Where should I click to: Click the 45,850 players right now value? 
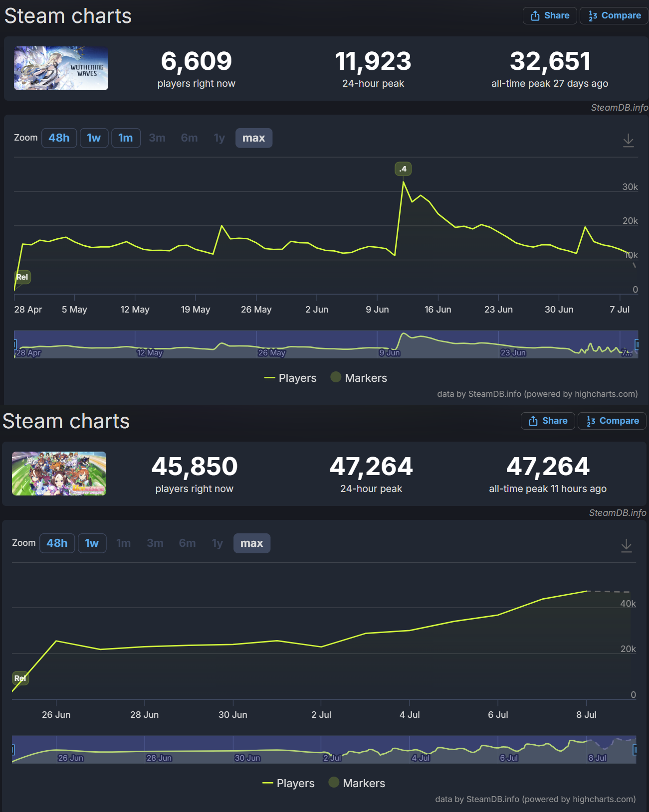pos(195,467)
